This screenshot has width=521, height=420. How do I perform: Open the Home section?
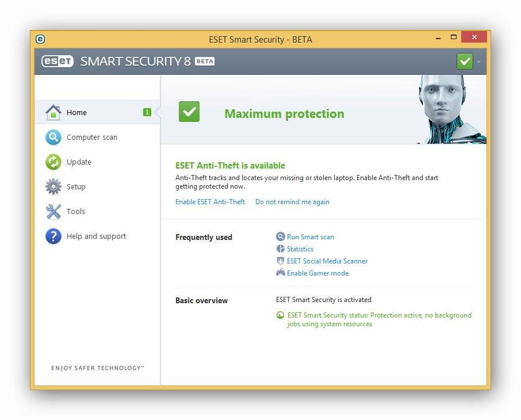click(97, 112)
